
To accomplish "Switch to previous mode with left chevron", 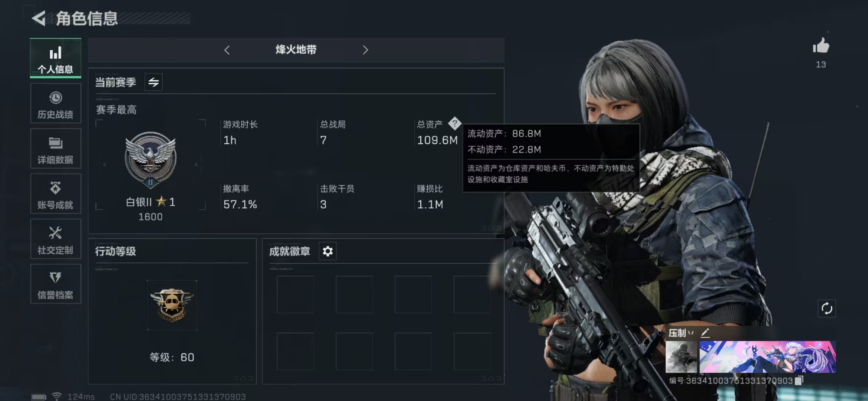I will click(x=227, y=50).
